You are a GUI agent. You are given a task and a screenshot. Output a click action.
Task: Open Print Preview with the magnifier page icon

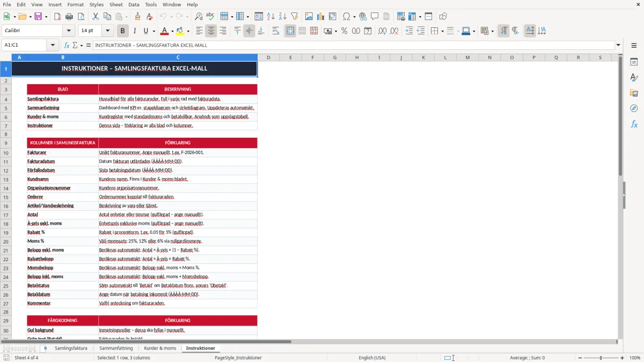tap(81, 17)
